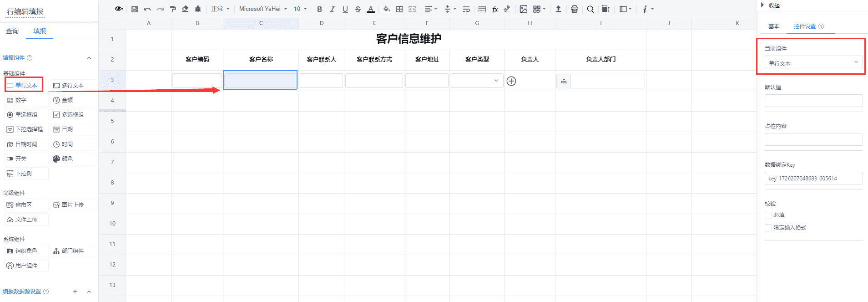
Task: Click the insert image icon
Action: click(x=524, y=9)
